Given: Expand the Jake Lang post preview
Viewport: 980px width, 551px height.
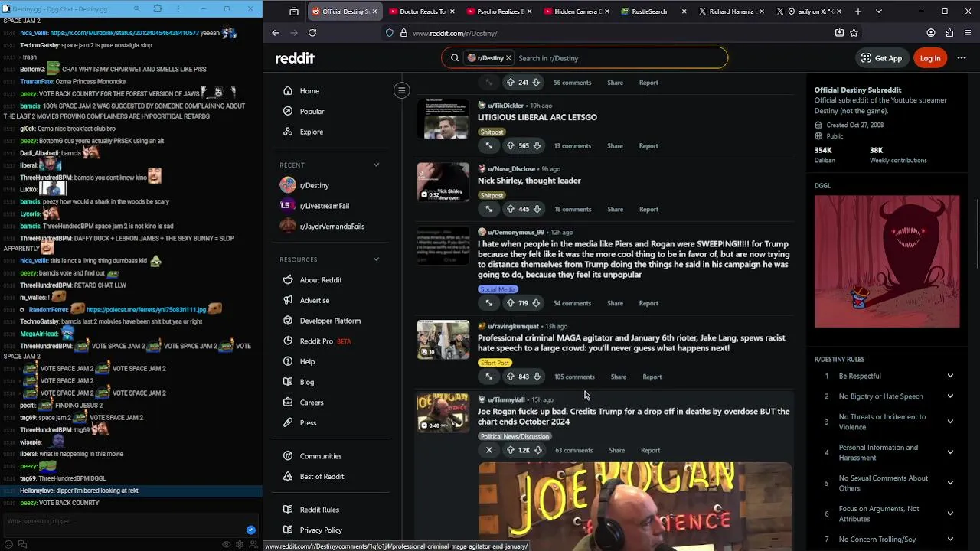Looking at the screenshot, I should (488, 377).
